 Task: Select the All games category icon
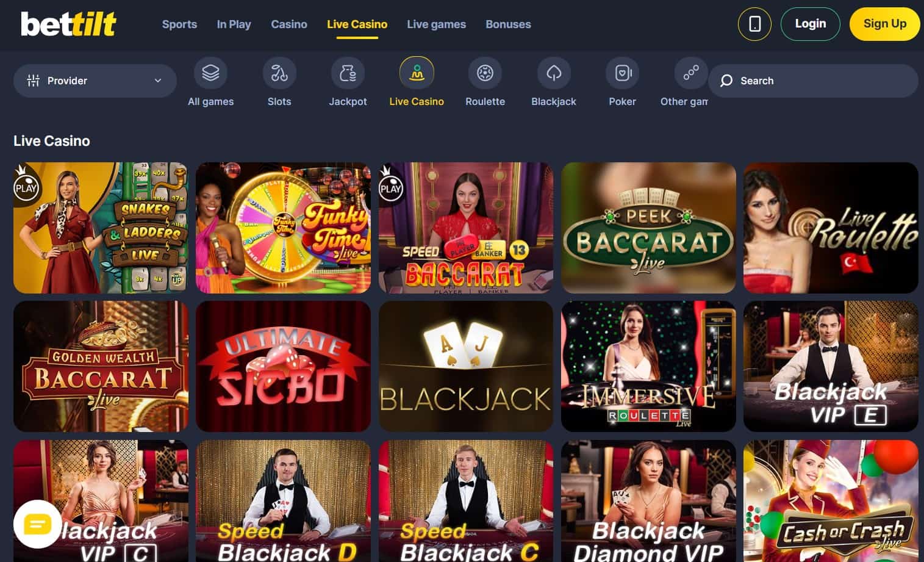click(210, 73)
